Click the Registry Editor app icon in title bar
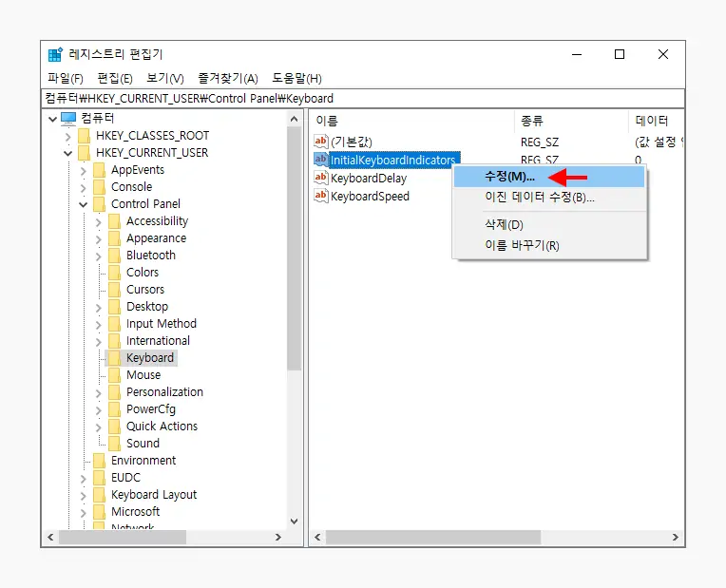The height and width of the screenshot is (588, 726). pyautogui.click(x=56, y=55)
